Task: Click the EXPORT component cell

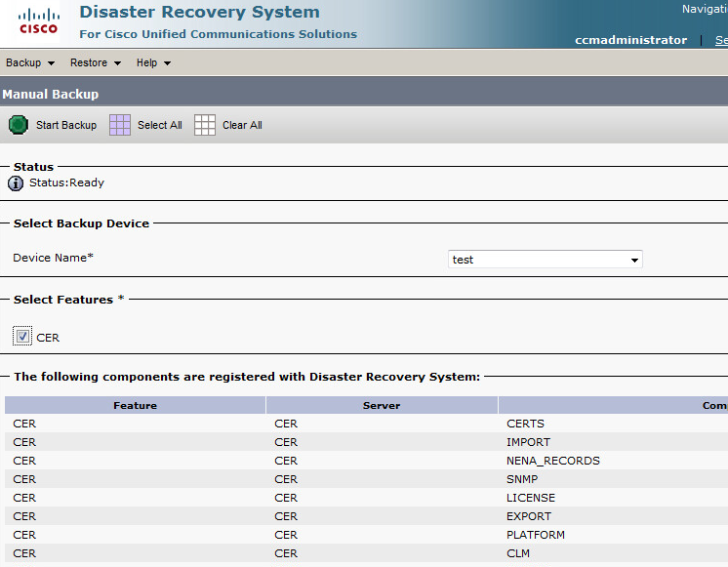Action: pos(529,516)
